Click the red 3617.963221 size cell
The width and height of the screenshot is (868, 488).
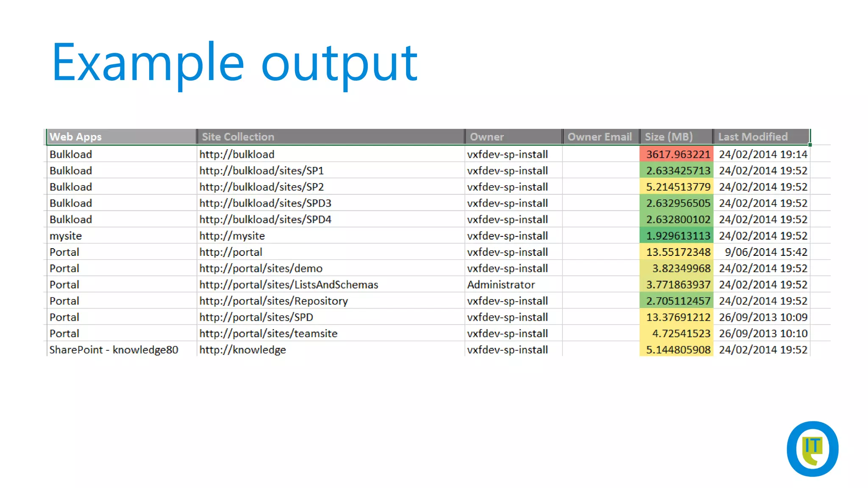[676, 154]
